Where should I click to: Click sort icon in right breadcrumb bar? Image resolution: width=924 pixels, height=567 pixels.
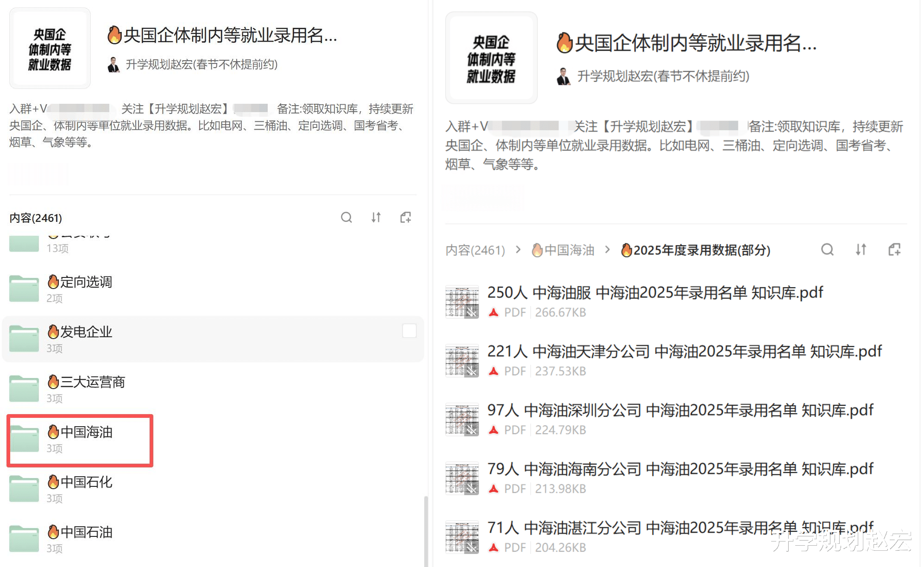pyautogui.click(x=861, y=250)
